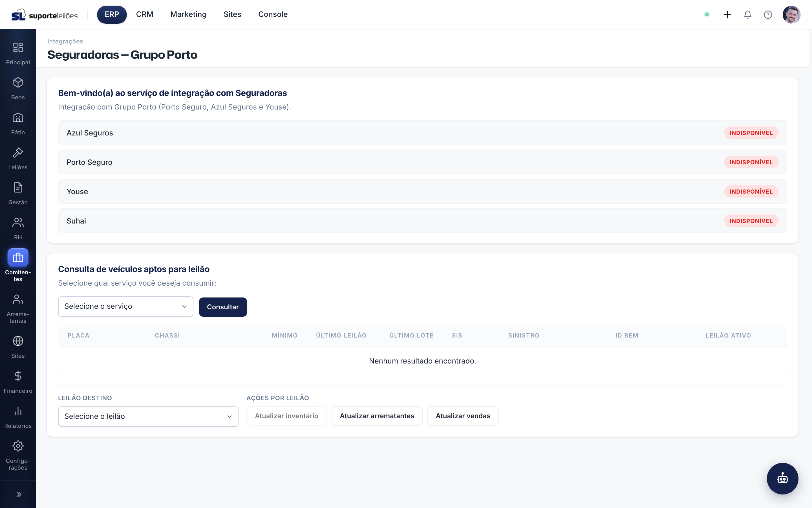
Task: Click the plus icon in top bar
Action: (727, 14)
